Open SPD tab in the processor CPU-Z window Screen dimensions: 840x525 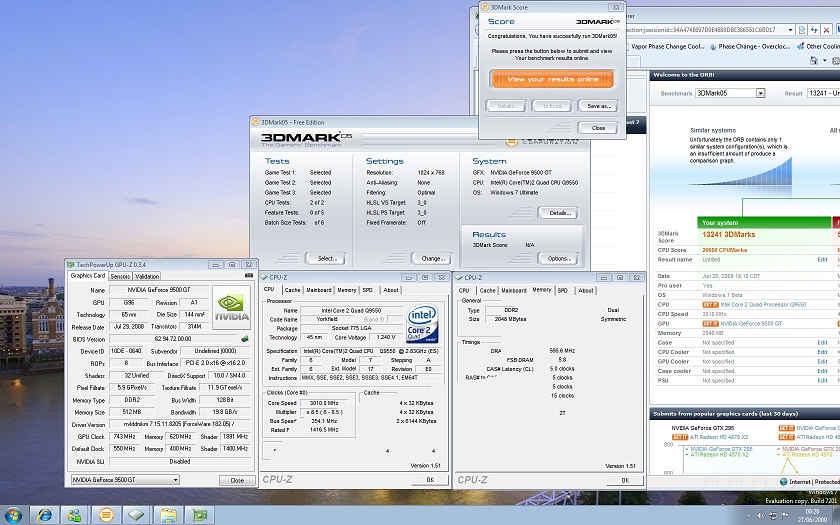click(368, 290)
